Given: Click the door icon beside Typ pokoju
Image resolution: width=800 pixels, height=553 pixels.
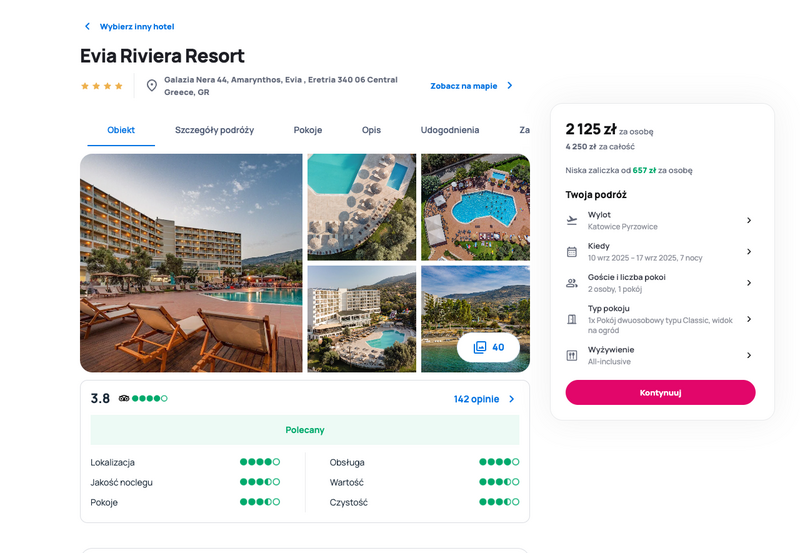Looking at the screenshot, I should point(572,319).
